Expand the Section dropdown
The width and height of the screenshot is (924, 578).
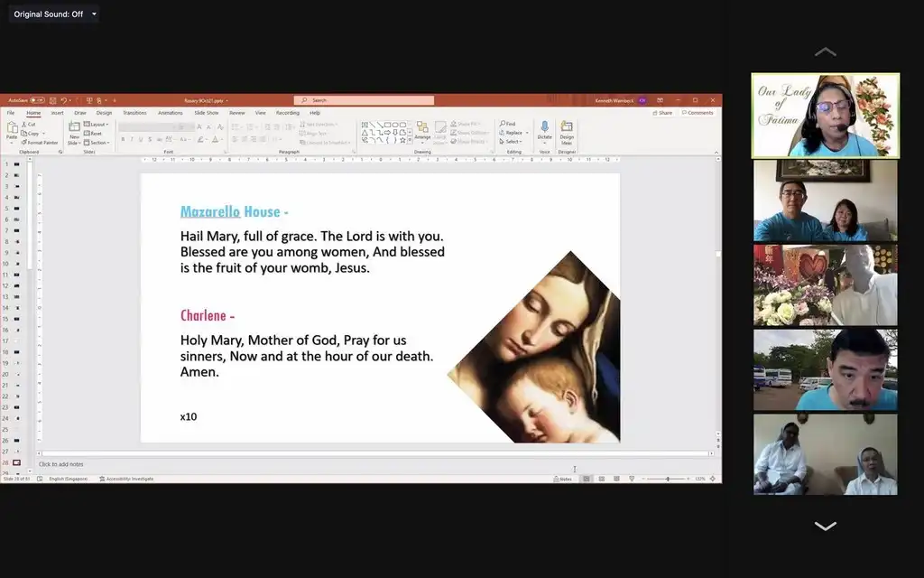coord(97,142)
